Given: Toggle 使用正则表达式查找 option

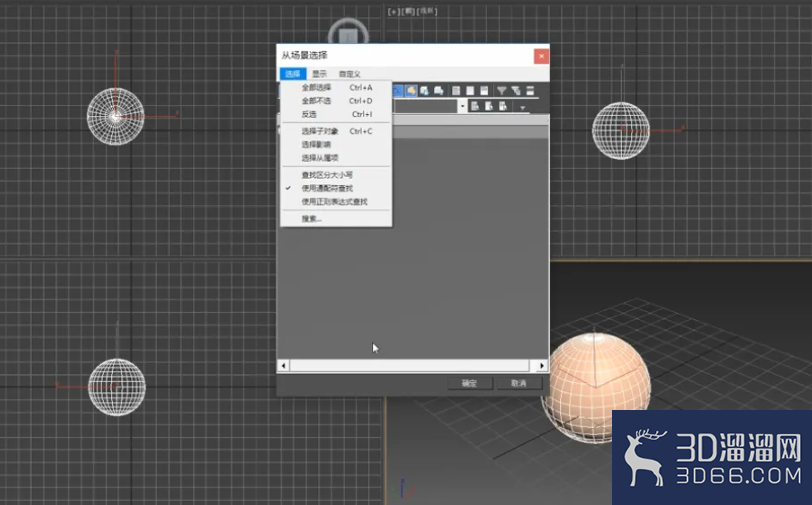Looking at the screenshot, I should tap(337, 202).
